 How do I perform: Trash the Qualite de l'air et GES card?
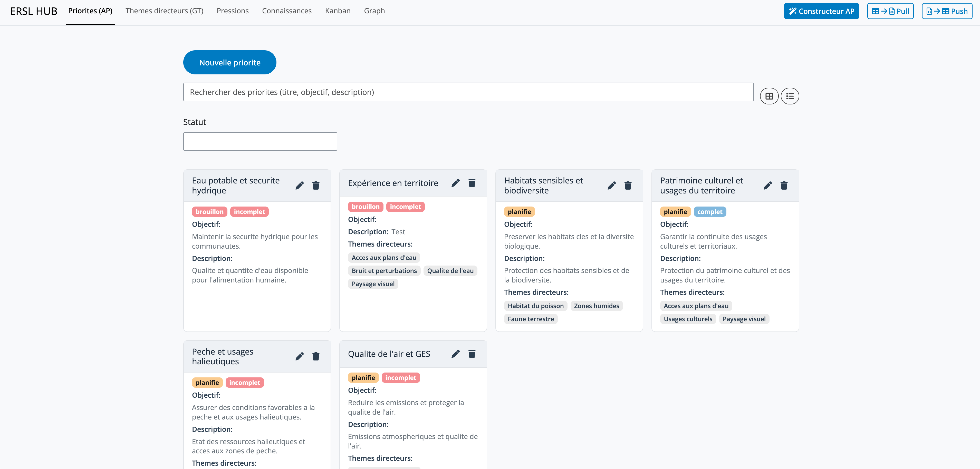tap(472, 354)
